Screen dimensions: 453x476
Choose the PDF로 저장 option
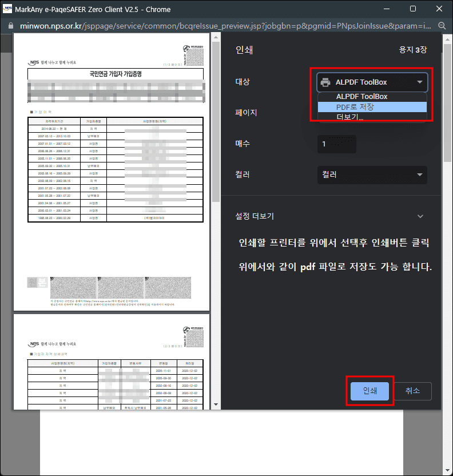click(372, 107)
